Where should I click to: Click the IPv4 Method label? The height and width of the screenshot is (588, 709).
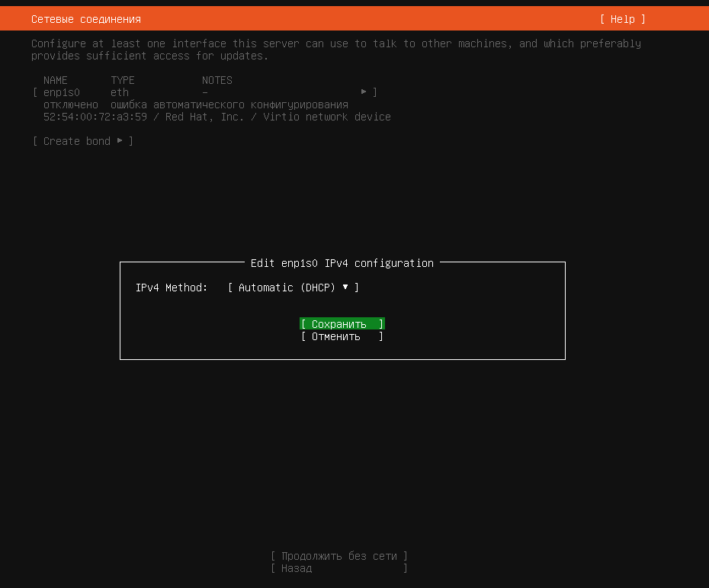[x=172, y=288]
